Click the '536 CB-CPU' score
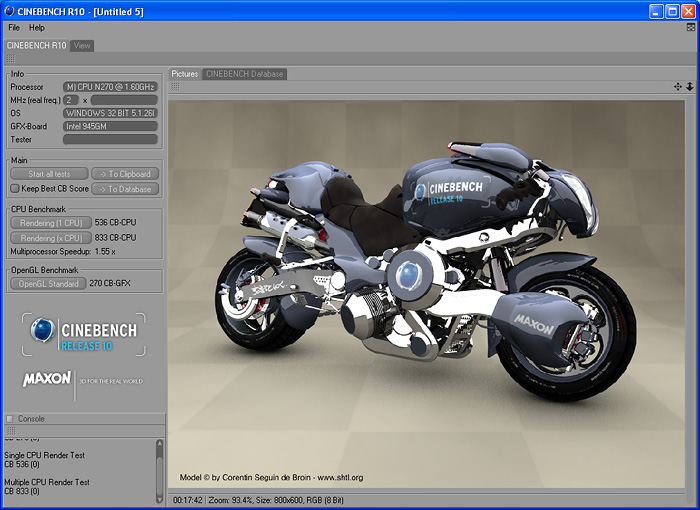Image resolution: width=700 pixels, height=510 pixels. 116,222
